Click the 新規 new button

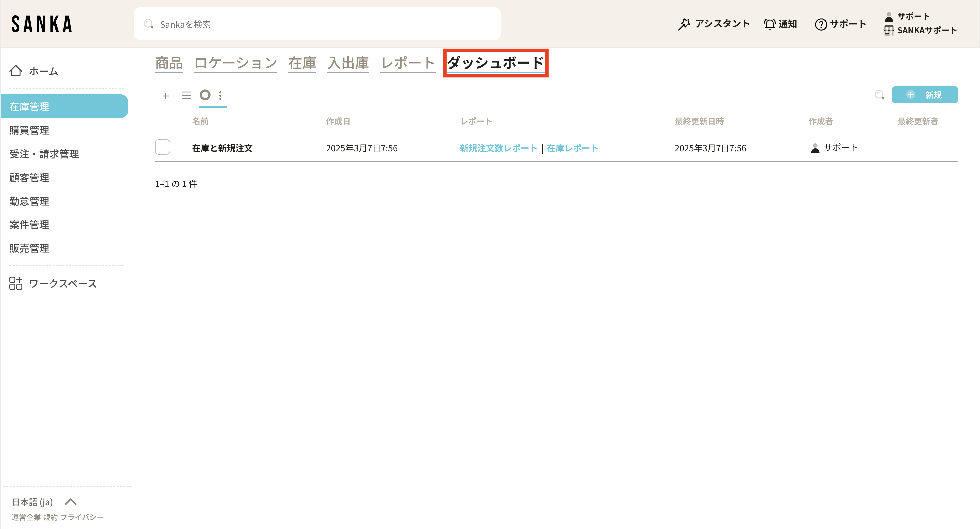[924, 95]
